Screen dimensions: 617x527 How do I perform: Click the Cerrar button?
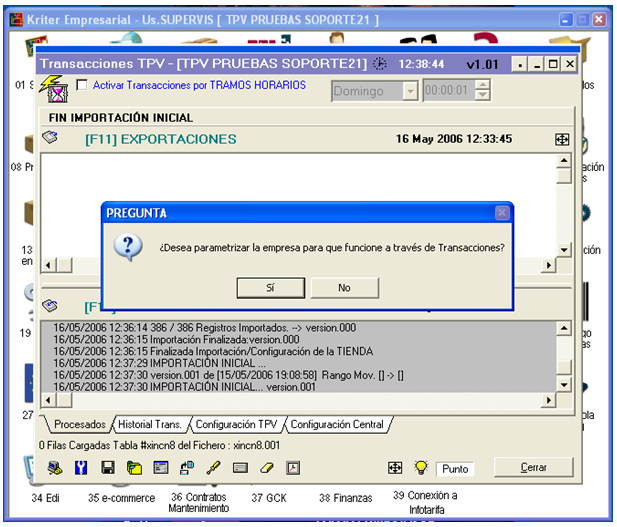tap(533, 468)
